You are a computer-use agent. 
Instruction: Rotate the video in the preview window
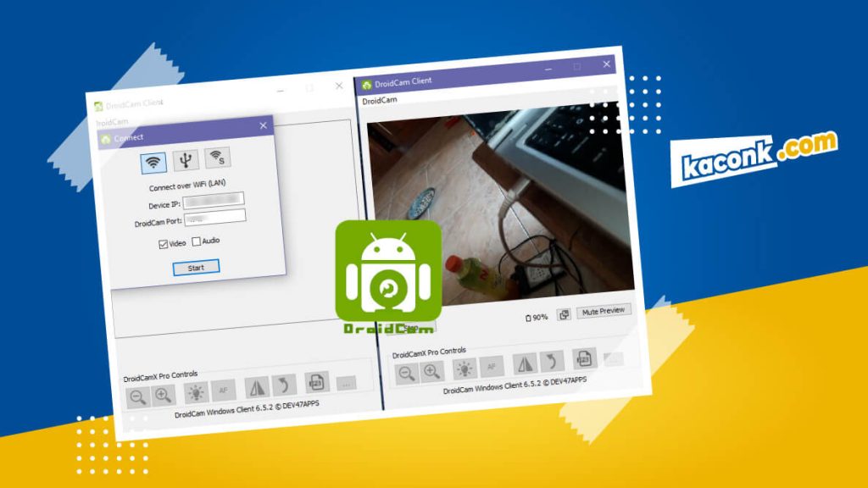tap(552, 361)
